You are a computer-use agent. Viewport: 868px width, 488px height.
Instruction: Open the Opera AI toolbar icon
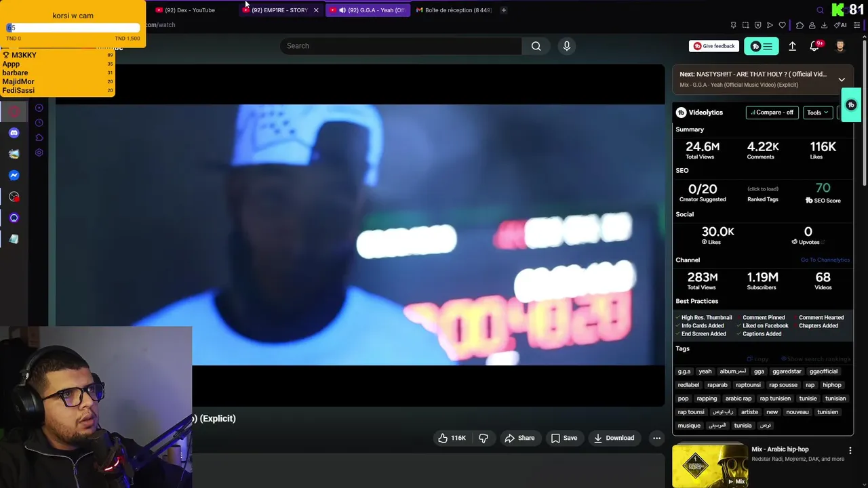tap(840, 25)
